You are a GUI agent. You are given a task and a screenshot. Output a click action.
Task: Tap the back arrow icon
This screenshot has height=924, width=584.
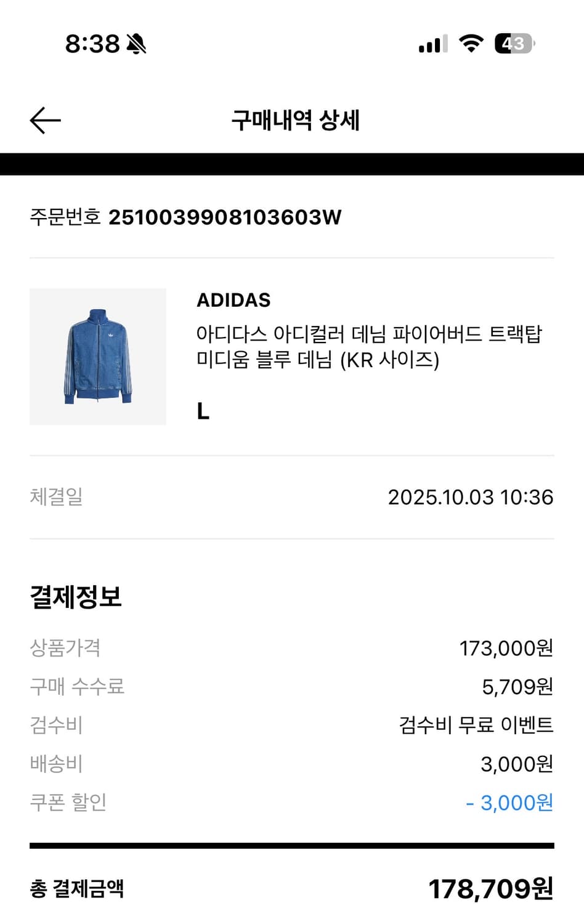(x=46, y=120)
